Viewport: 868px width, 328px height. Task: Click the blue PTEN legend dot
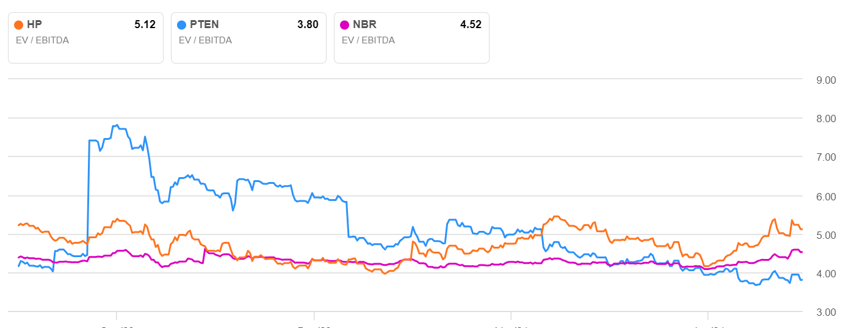point(181,25)
